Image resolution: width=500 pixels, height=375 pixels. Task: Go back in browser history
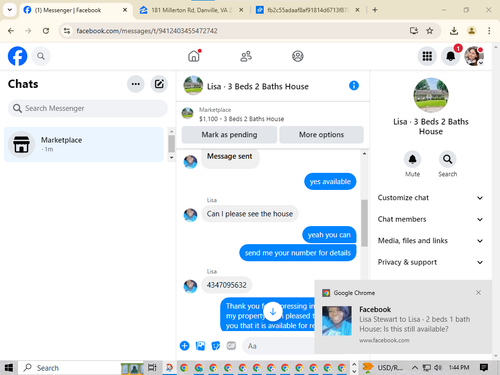pyautogui.click(x=11, y=31)
